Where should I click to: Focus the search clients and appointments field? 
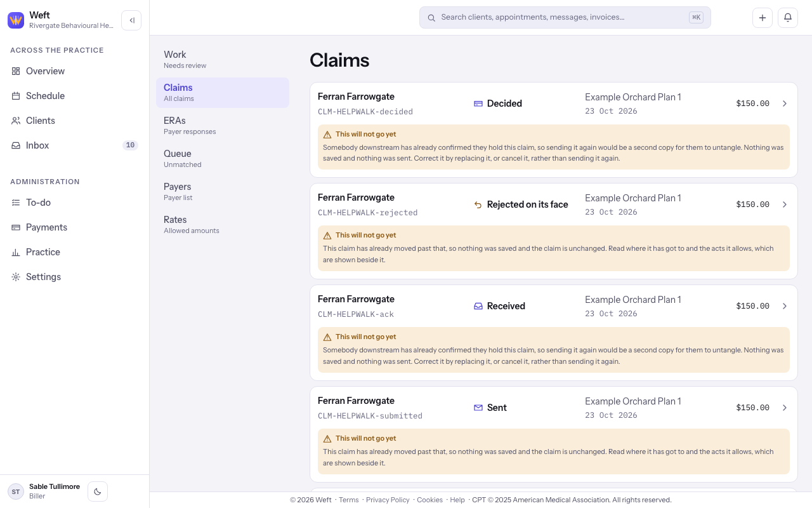pos(565,18)
